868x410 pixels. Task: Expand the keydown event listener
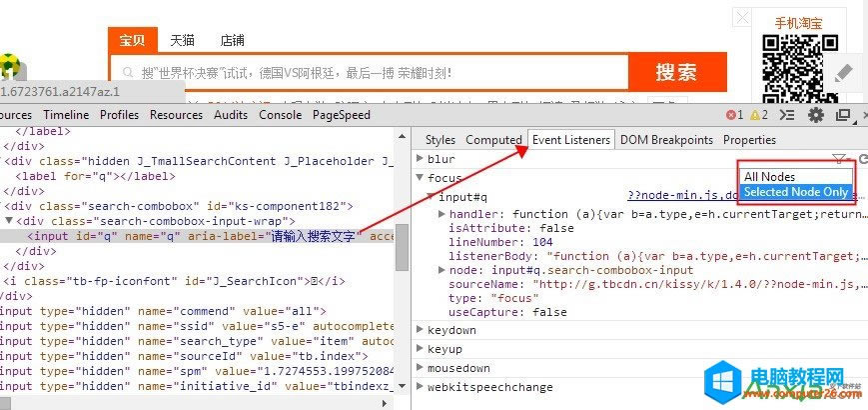pyautogui.click(x=421, y=330)
